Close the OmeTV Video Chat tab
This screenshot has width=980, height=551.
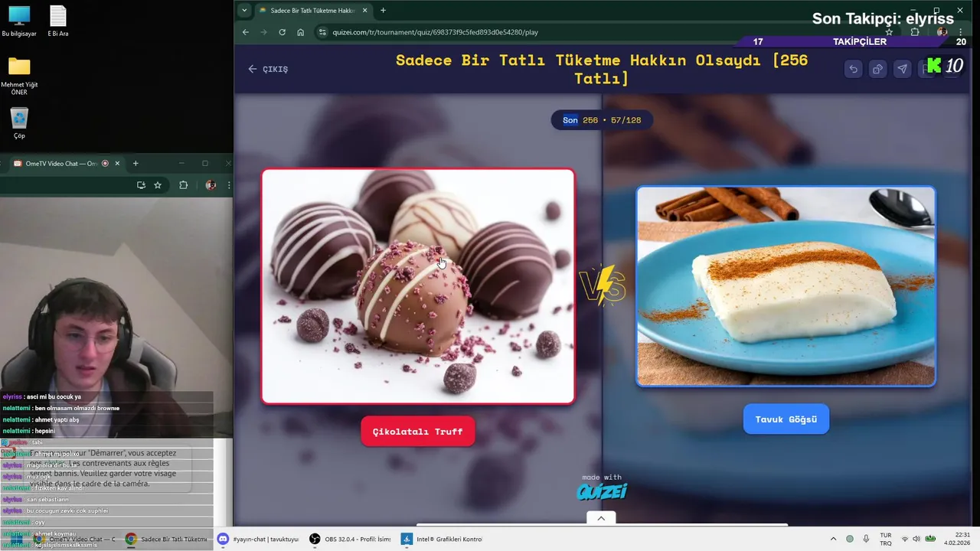(117, 163)
